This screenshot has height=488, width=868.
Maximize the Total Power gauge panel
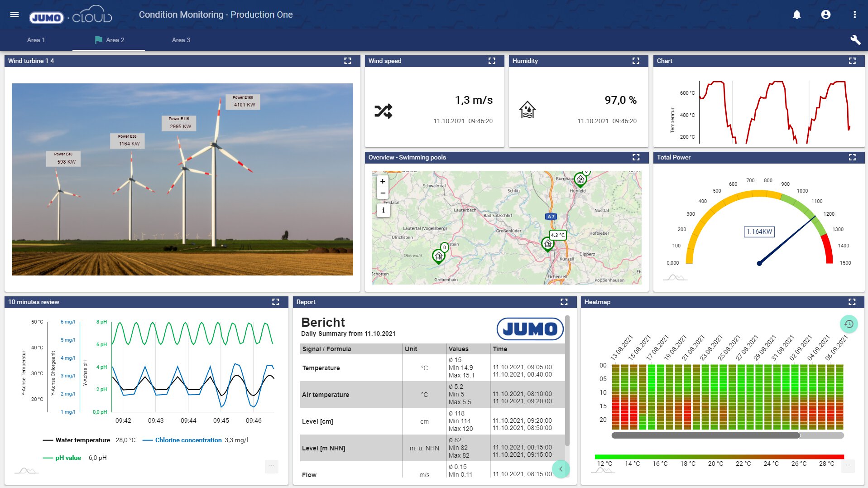point(852,157)
